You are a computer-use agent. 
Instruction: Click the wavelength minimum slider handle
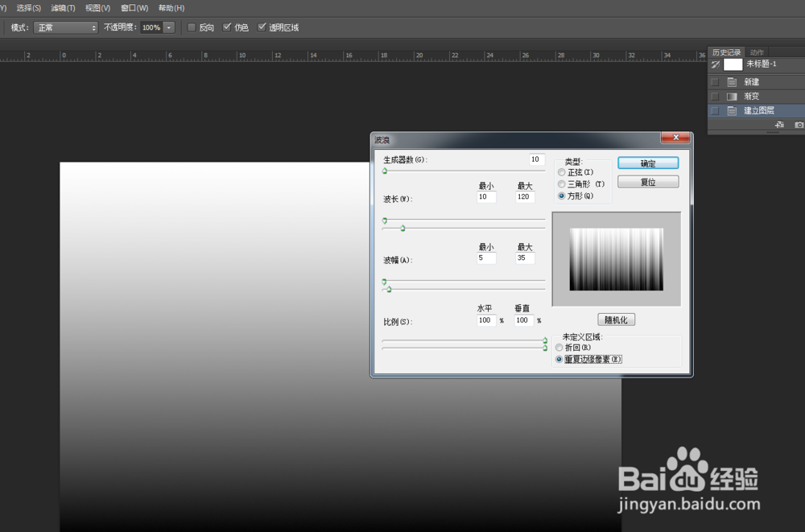pyautogui.click(x=385, y=221)
